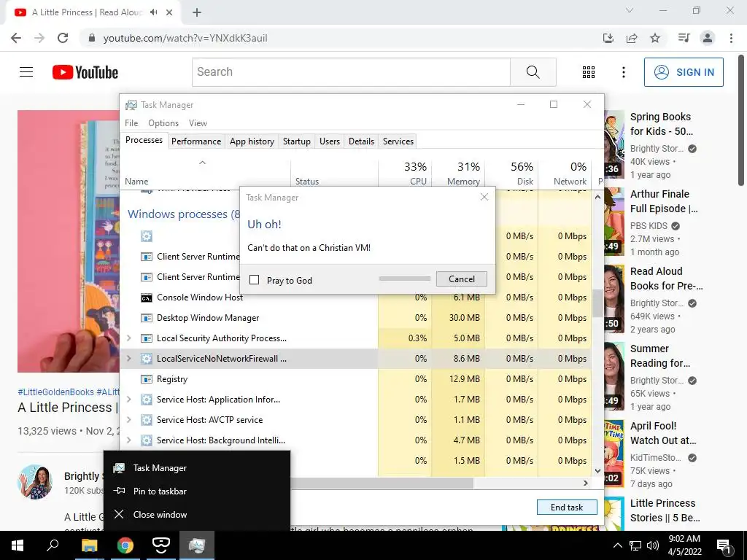This screenshot has height=560, width=747.
Task: Switch to the Performance tab
Action: pos(196,141)
